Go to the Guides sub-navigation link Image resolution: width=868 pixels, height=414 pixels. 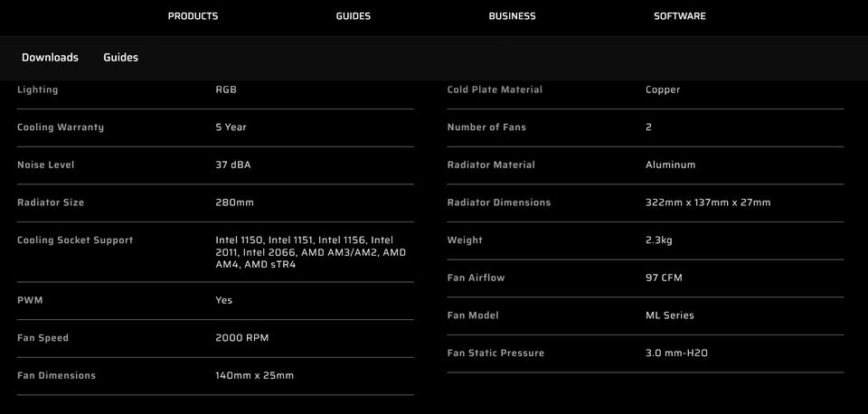120,58
